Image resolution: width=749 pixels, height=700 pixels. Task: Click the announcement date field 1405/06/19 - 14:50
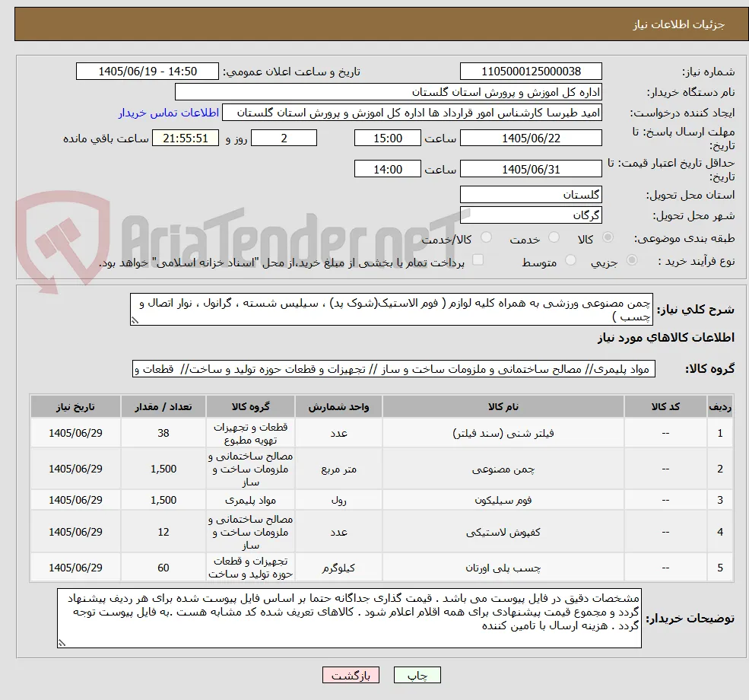tap(148, 72)
